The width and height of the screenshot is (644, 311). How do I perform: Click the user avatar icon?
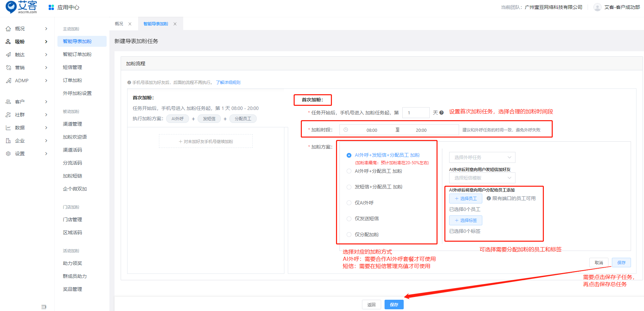597,7
